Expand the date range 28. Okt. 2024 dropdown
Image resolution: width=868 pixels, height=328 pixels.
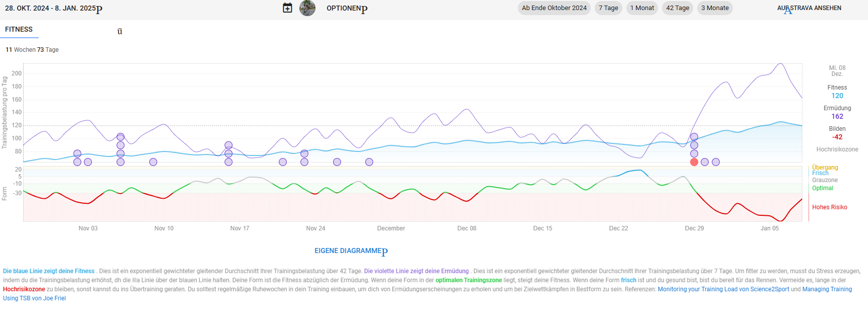(53, 8)
